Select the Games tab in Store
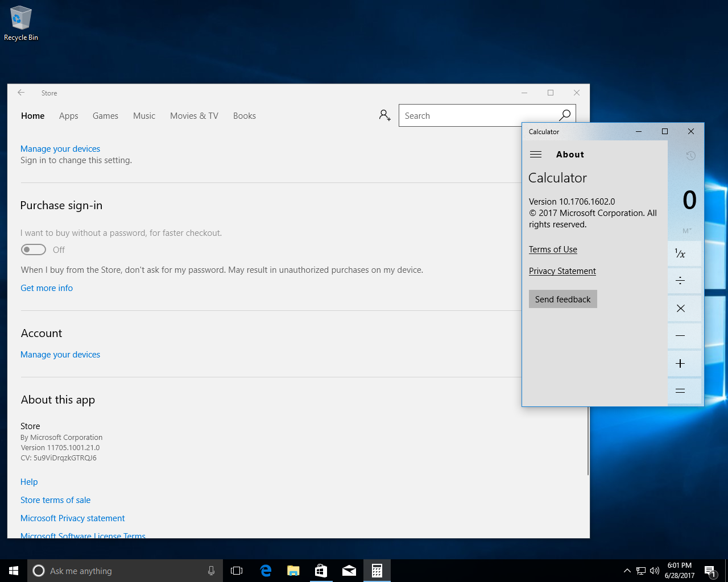The width and height of the screenshot is (728, 582). pyautogui.click(x=105, y=115)
